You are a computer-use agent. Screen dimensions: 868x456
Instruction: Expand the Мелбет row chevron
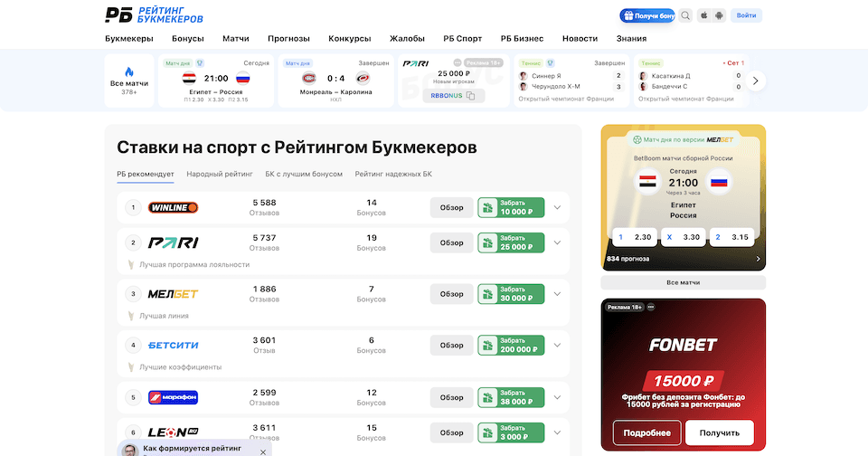click(558, 294)
